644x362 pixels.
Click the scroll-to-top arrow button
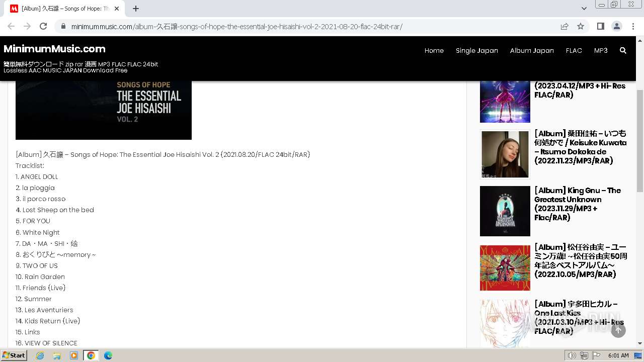[618, 330]
